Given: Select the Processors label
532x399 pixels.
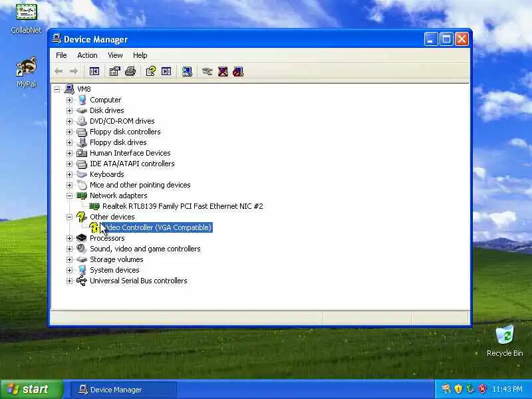Looking at the screenshot, I should pyautogui.click(x=107, y=238).
